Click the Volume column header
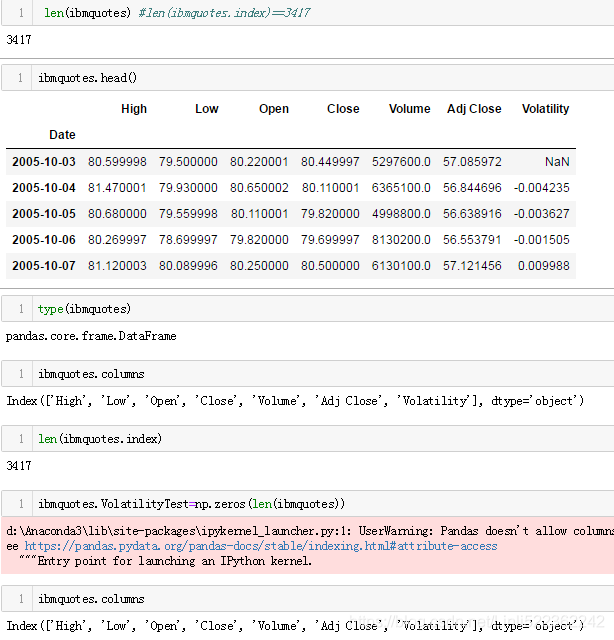Screen dimensions: 614x640 tap(410, 109)
